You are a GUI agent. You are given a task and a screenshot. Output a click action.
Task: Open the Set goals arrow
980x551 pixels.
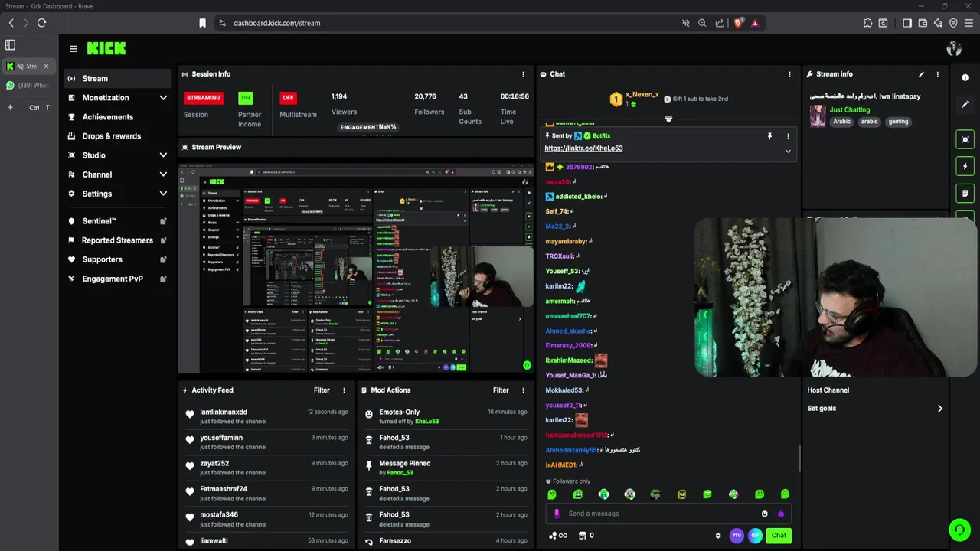pyautogui.click(x=940, y=409)
